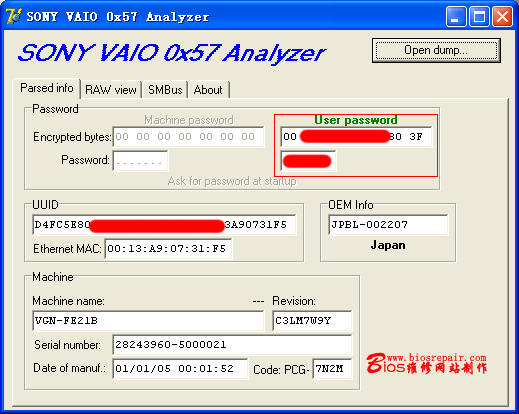Viewport: 519px width, 414px height.
Task: Click the "Ask for password at startup" text
Action: [232, 181]
